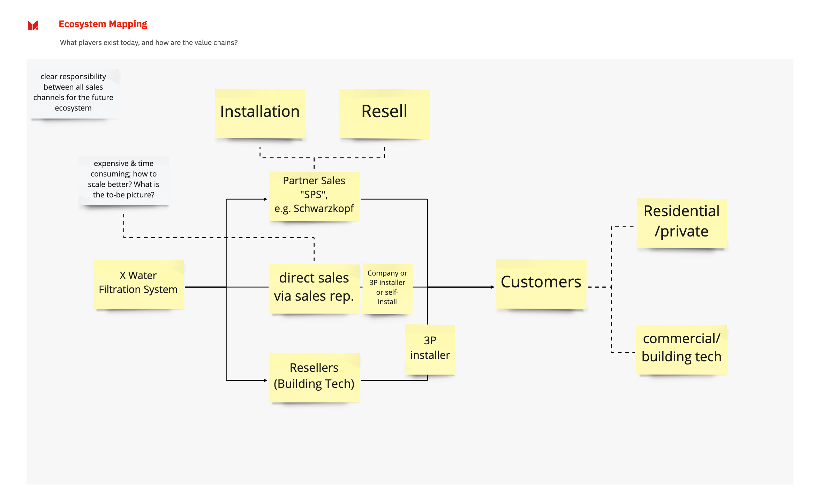Click the value chains subtitle text

(149, 43)
